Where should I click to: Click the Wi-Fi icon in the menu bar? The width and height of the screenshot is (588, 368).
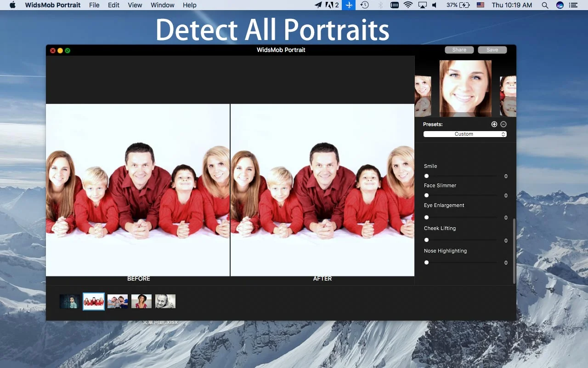(x=408, y=5)
